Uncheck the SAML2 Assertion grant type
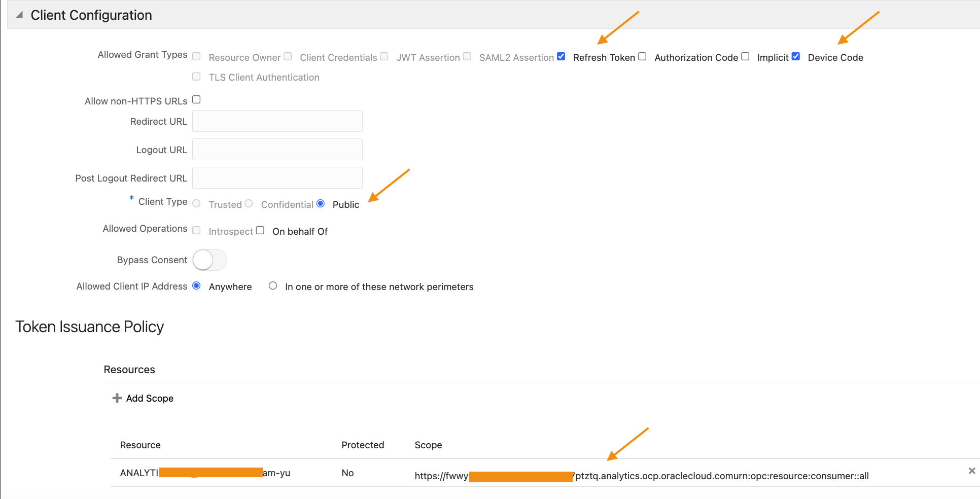Screen dimensions: 980x499 point(561,56)
